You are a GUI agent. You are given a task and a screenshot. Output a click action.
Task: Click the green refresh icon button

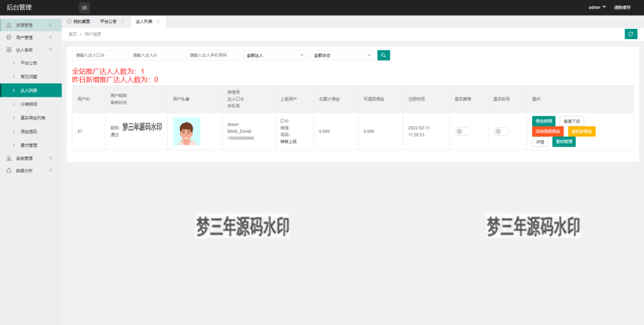pyautogui.click(x=631, y=34)
